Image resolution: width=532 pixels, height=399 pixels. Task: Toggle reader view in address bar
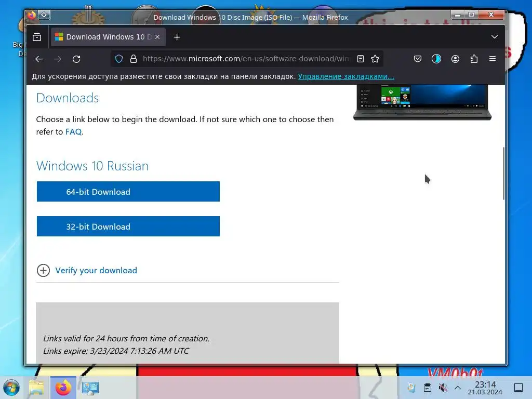361,59
